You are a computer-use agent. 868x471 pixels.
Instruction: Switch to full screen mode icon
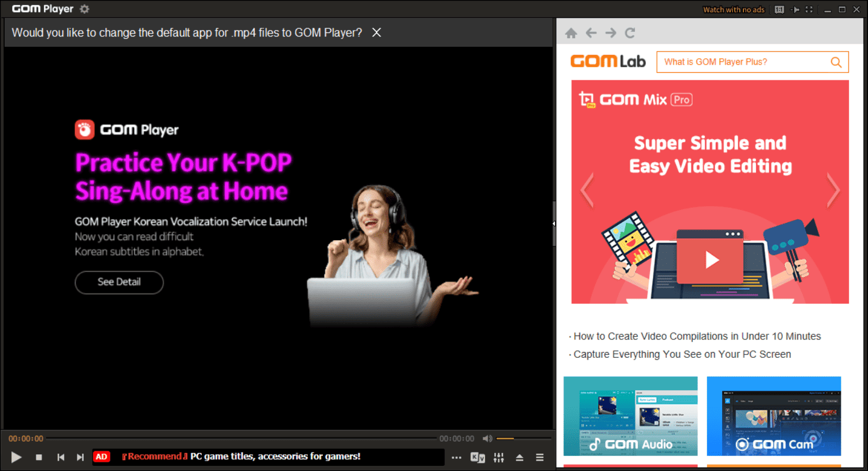(x=809, y=9)
